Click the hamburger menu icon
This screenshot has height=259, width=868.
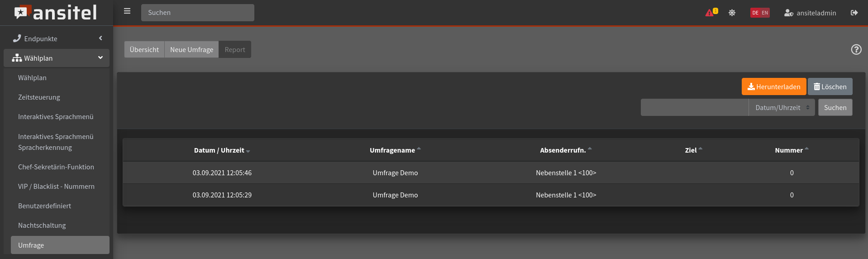click(127, 11)
